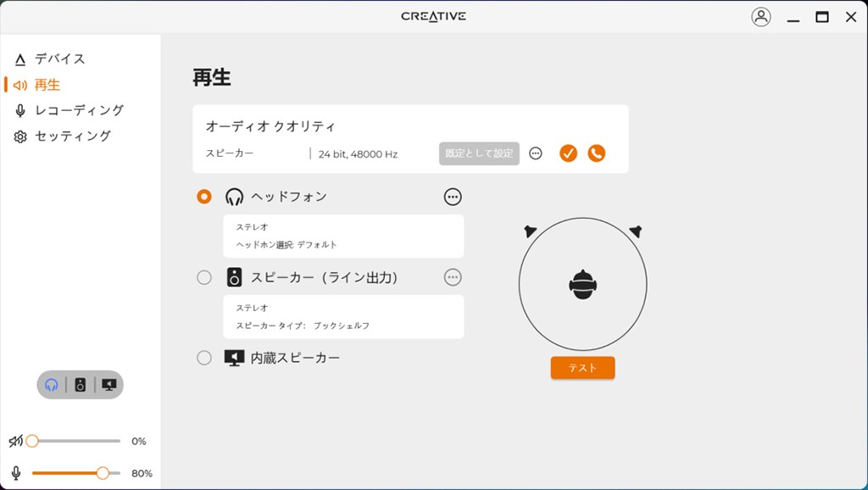Toggle the microphone mute icon

[x=16, y=473]
